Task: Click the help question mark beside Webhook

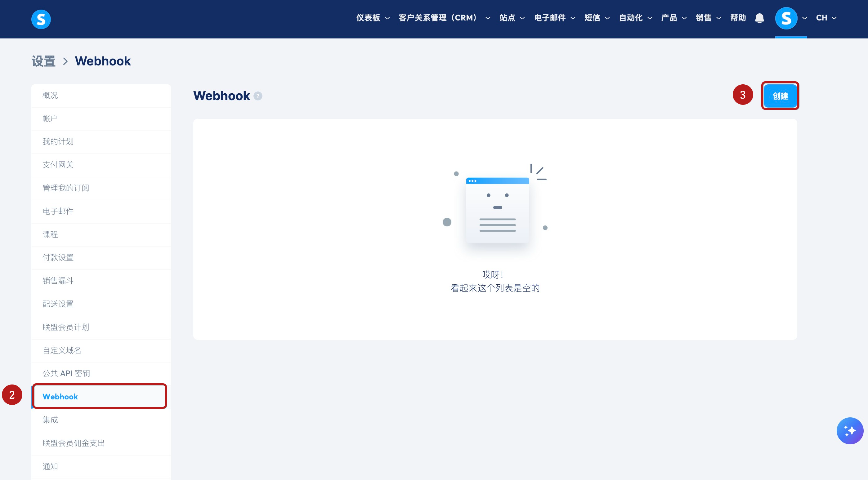Action: click(258, 96)
